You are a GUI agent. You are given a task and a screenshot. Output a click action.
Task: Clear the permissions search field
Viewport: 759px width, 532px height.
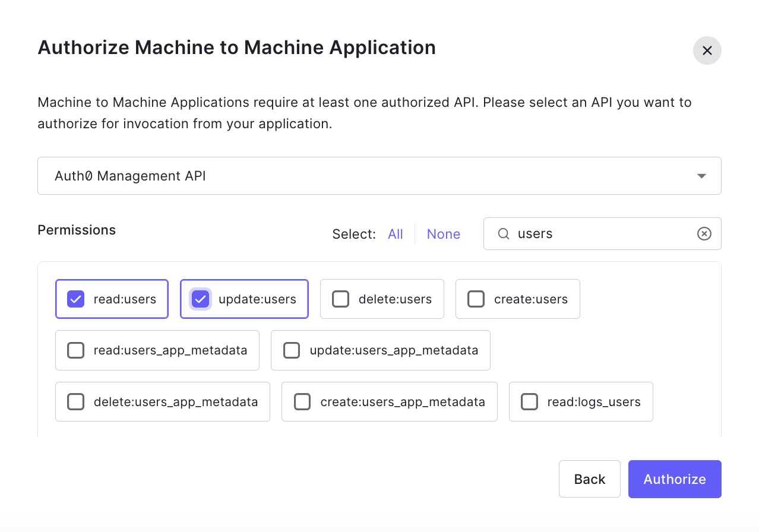704,234
